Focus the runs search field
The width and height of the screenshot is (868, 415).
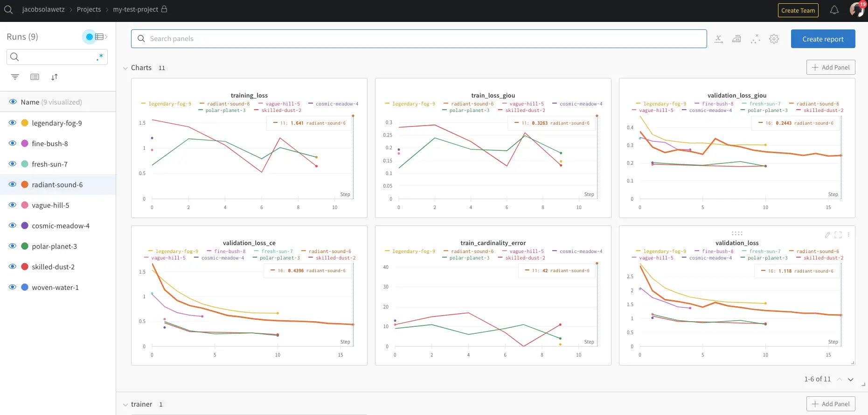pyautogui.click(x=57, y=57)
